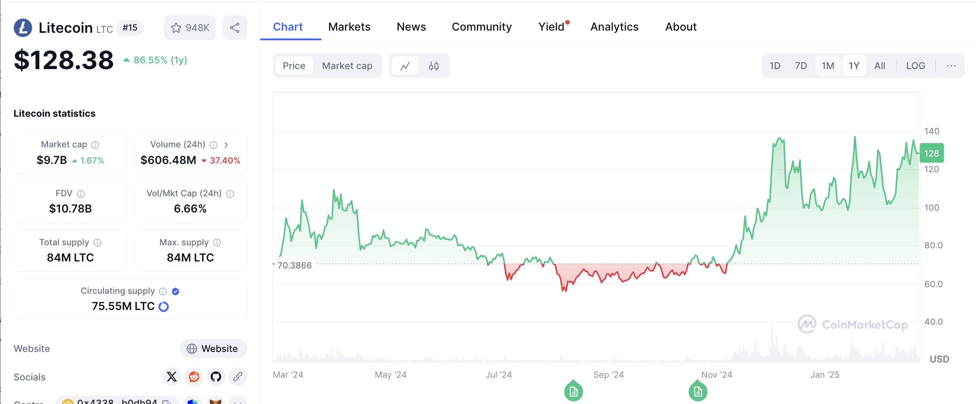980x404 pixels.
Task: Click Circulating supply info icon
Action: pyautogui.click(x=163, y=291)
